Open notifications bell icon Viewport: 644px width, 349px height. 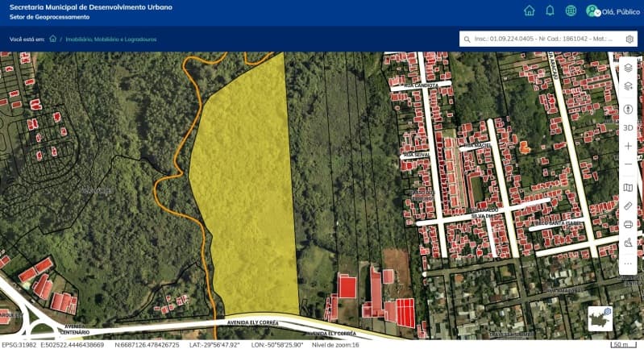pyautogui.click(x=550, y=10)
